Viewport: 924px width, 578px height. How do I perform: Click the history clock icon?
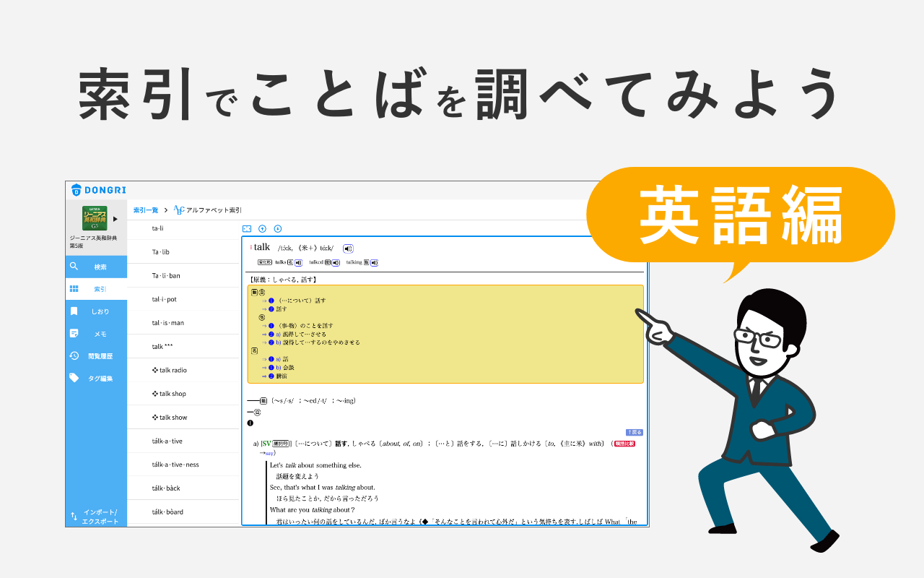(x=74, y=355)
